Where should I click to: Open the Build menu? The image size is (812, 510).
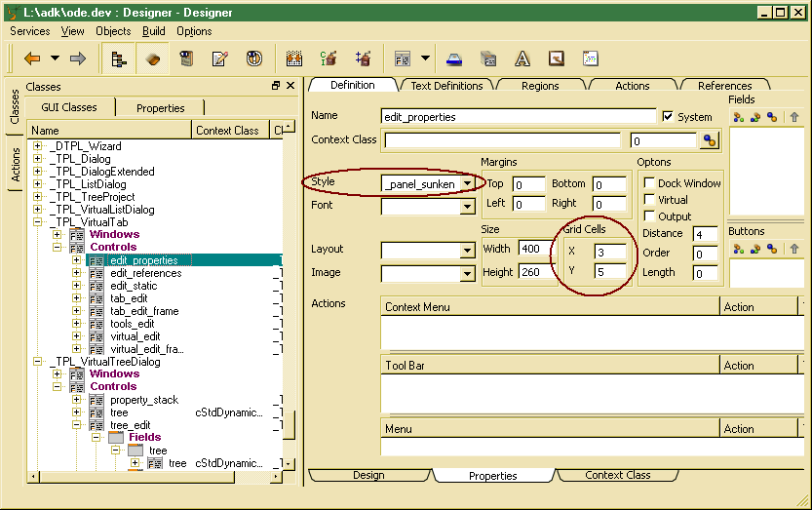coord(153,31)
